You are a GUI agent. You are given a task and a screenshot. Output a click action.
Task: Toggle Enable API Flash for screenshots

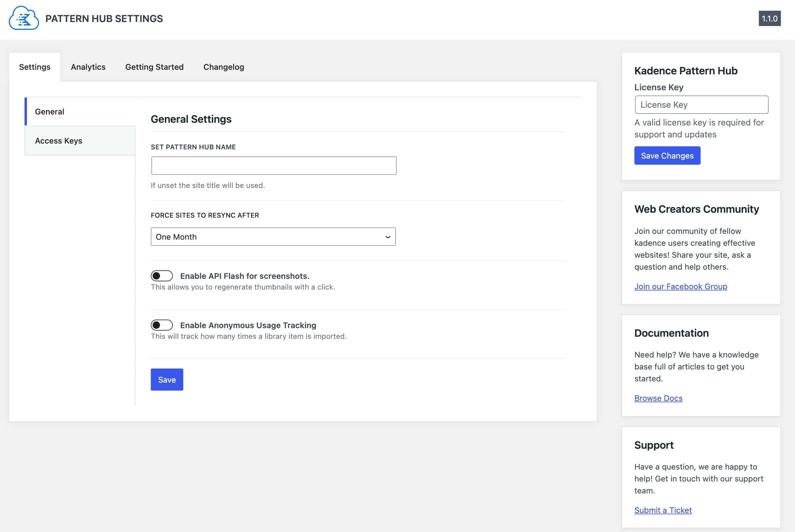pos(161,275)
